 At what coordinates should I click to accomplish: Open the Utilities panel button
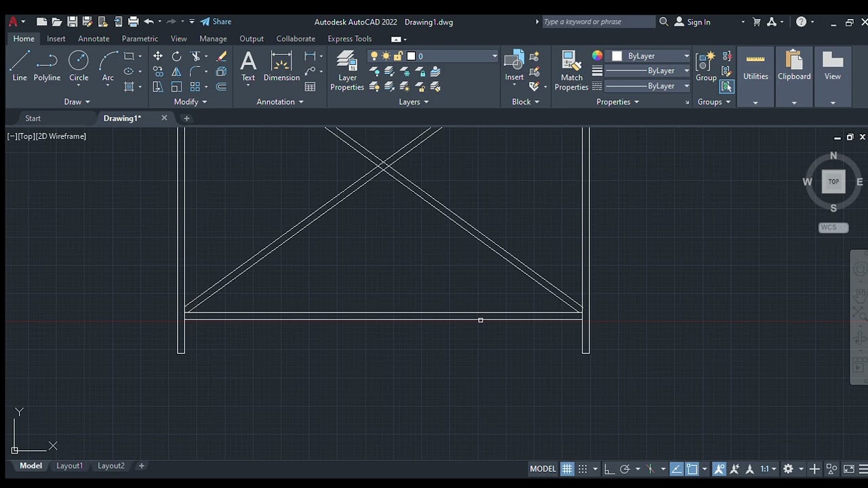pos(755,76)
